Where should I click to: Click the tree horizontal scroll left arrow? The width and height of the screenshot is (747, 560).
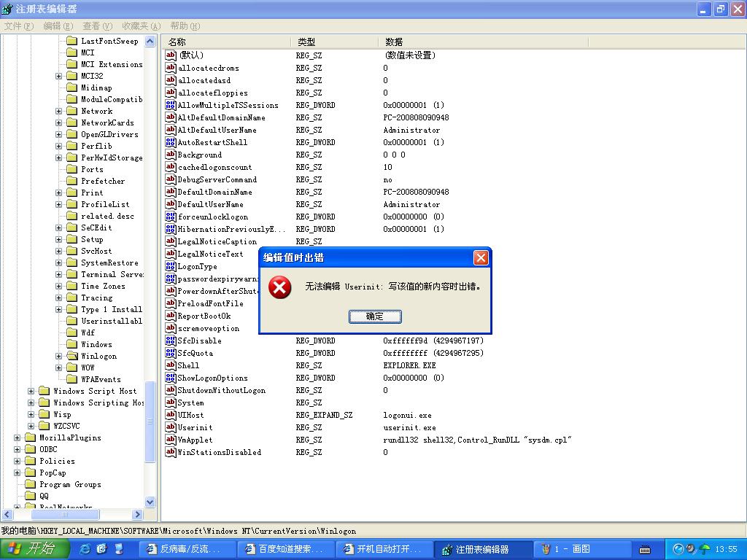click(7, 514)
